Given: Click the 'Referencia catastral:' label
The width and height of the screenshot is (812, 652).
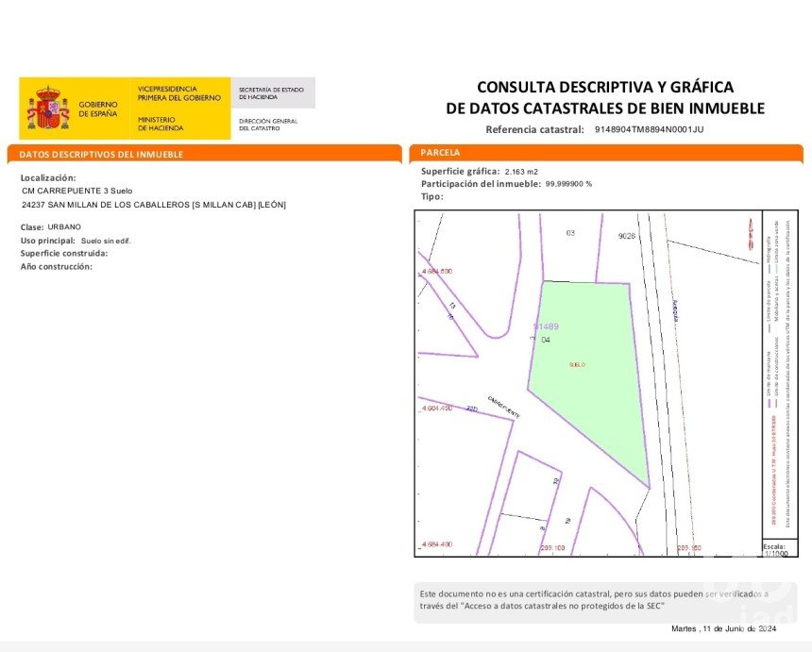Looking at the screenshot, I should coord(535,129).
